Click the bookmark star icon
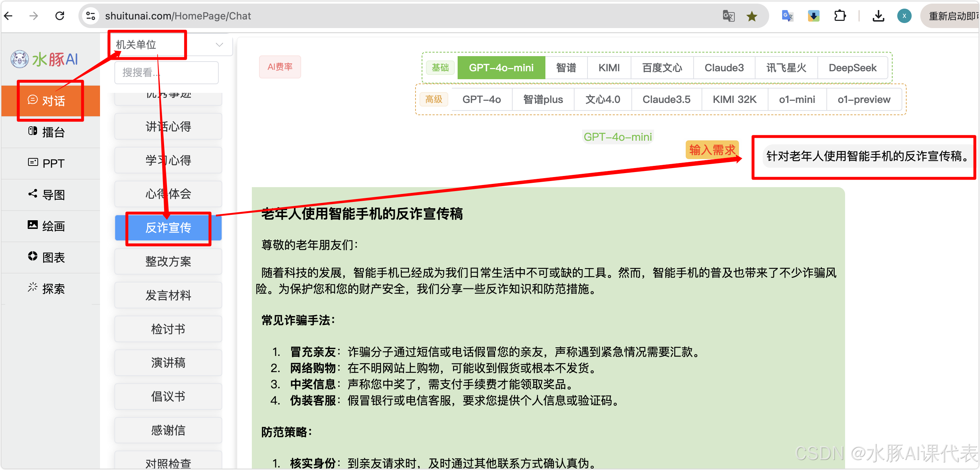The width and height of the screenshot is (980, 470). point(751,16)
